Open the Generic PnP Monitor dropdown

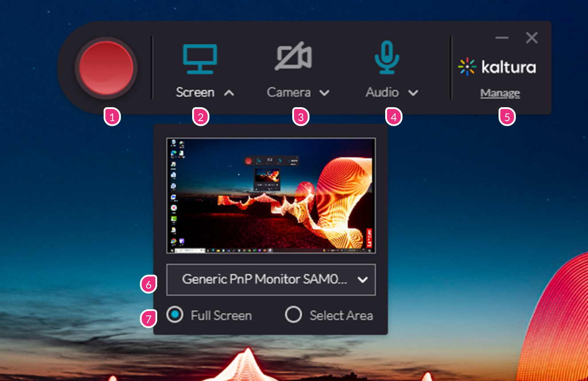tap(271, 280)
